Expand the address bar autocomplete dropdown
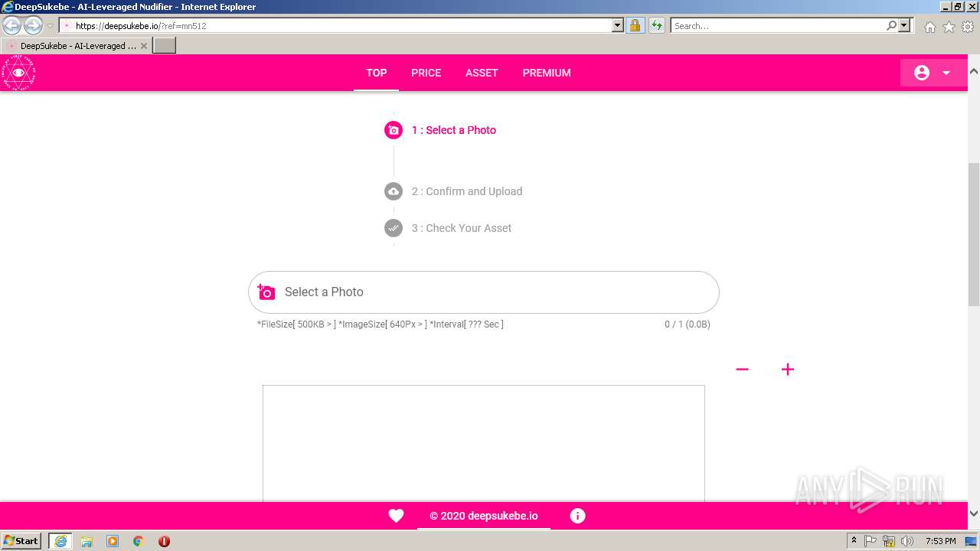 click(618, 25)
